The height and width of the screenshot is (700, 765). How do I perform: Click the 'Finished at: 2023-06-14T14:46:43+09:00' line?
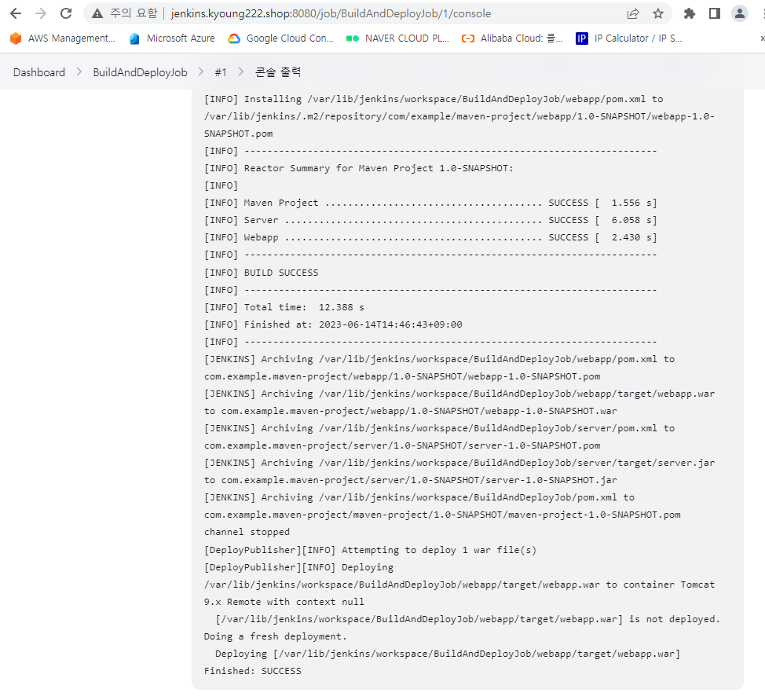[x=333, y=324]
